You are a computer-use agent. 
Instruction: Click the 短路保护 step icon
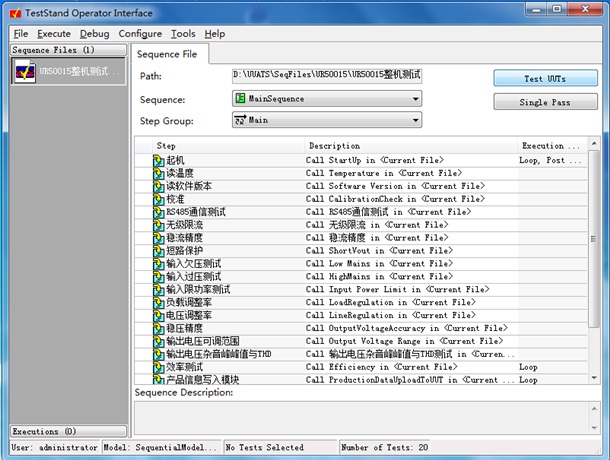(158, 251)
